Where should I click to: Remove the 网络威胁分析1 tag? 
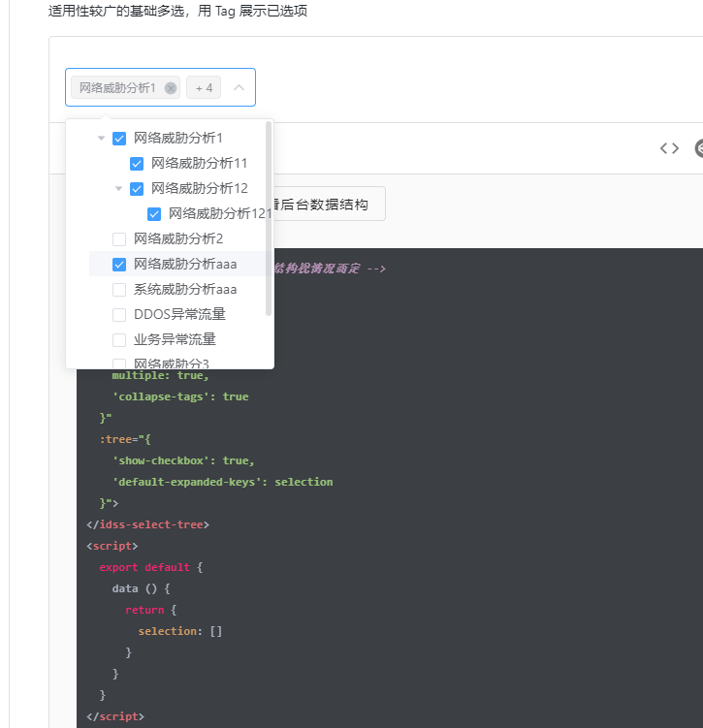pos(171,88)
